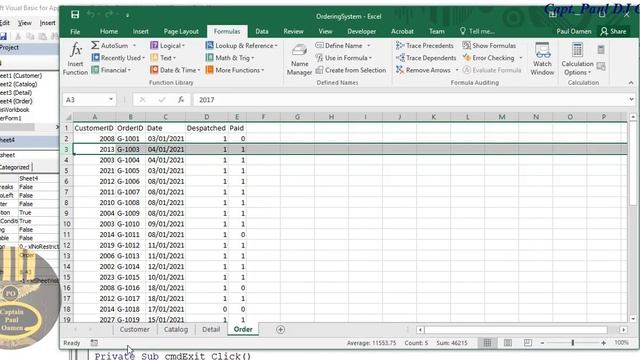Image resolution: width=640 pixels, height=360 pixels.
Task: Click the Save icon in quick access toolbar
Action: 75,15
